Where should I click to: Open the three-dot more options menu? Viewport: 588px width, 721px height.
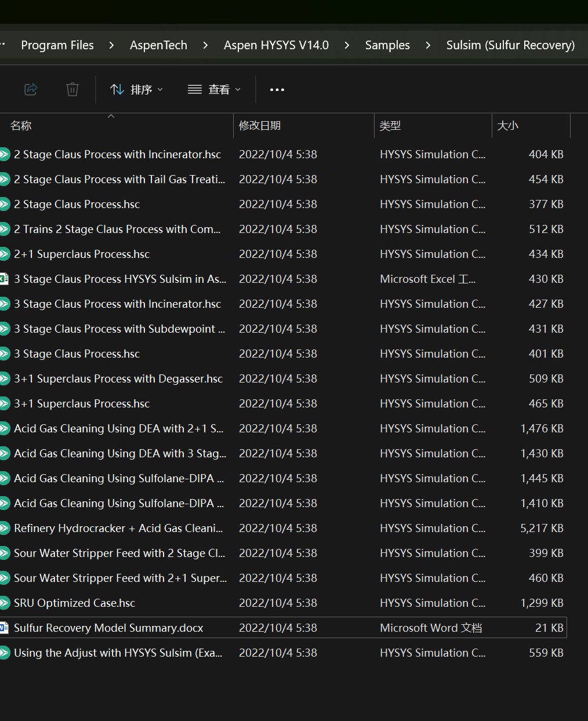277,89
